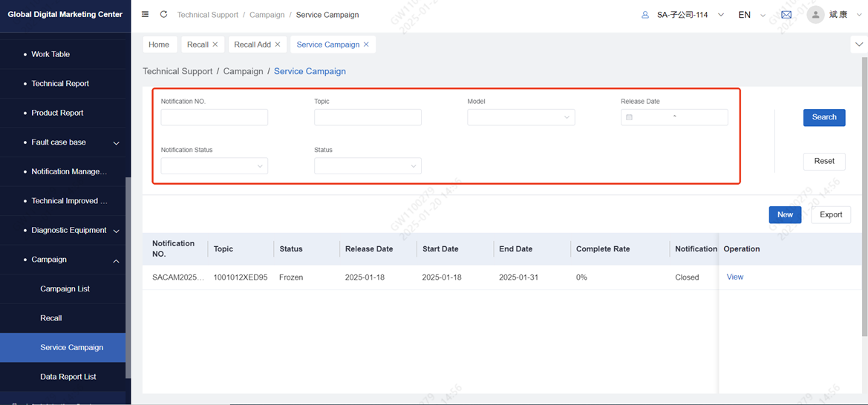Click the Search button
The height and width of the screenshot is (405, 868).
point(823,117)
